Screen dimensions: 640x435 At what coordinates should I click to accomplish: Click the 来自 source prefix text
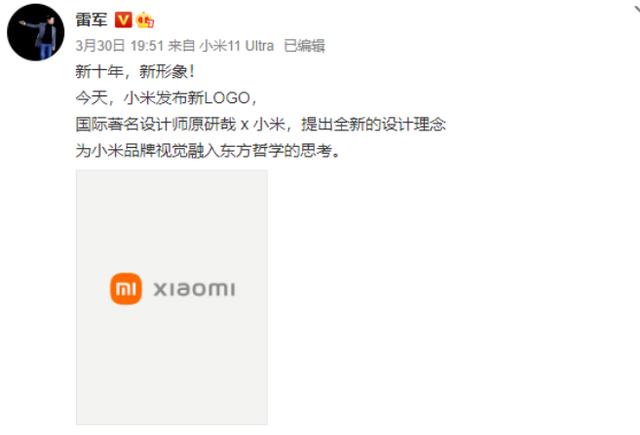coord(182,46)
